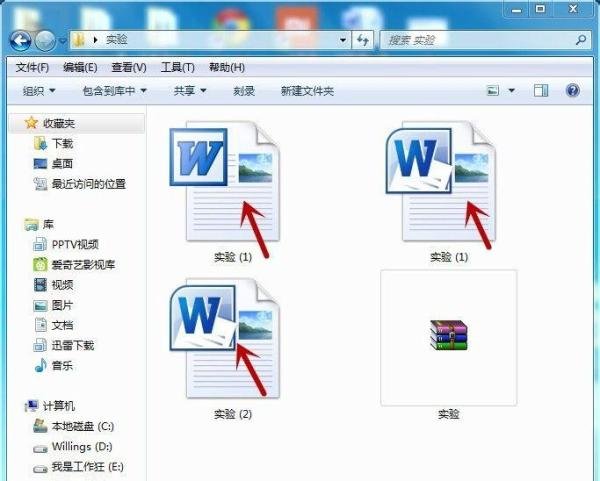Open 最近访问的位置 in the sidebar
This screenshot has height=481, width=600.
(89, 184)
